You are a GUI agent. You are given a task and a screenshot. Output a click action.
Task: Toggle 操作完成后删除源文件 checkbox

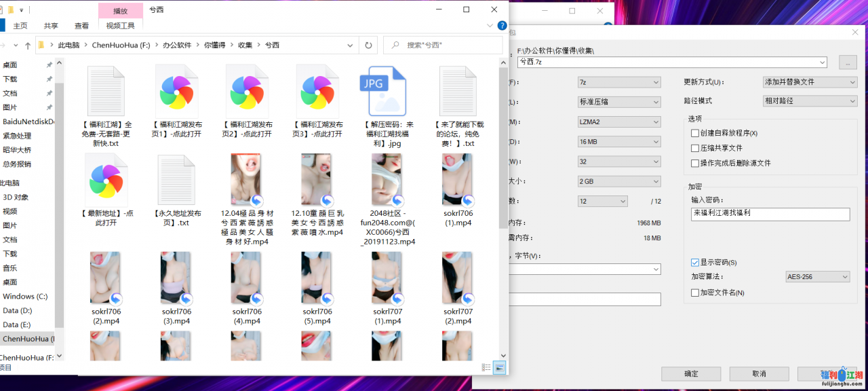pos(694,163)
